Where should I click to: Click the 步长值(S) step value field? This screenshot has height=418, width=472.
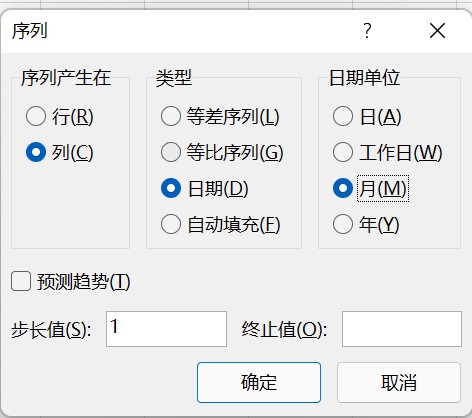pos(166,329)
